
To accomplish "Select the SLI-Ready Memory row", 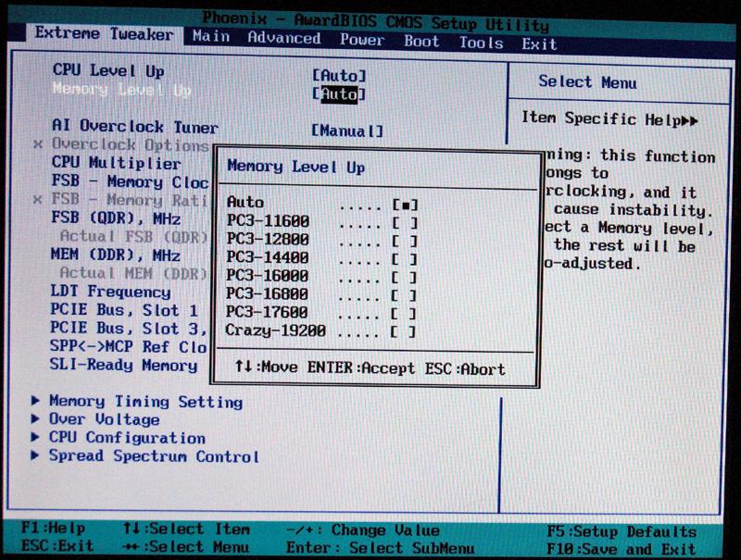I will 124,365.
